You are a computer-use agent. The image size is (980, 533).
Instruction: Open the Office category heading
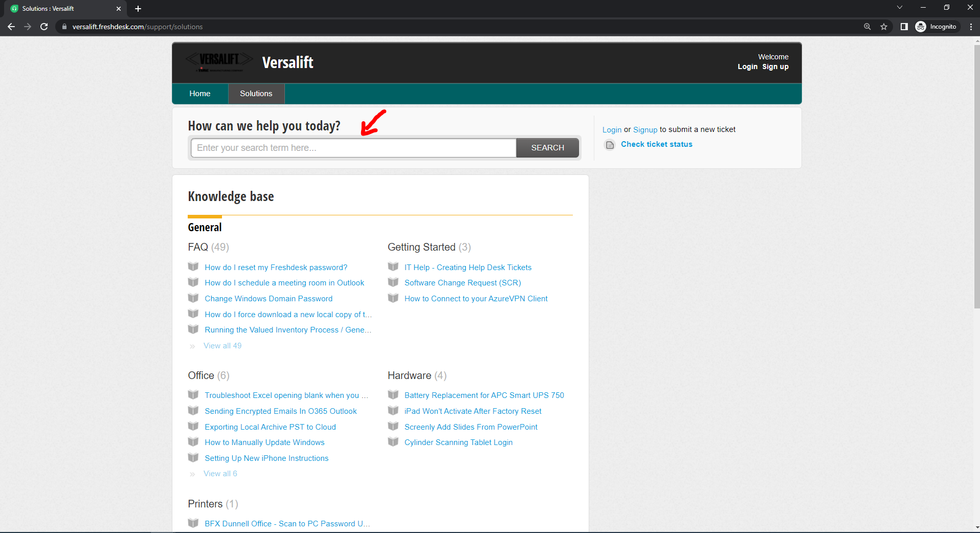pyautogui.click(x=201, y=375)
